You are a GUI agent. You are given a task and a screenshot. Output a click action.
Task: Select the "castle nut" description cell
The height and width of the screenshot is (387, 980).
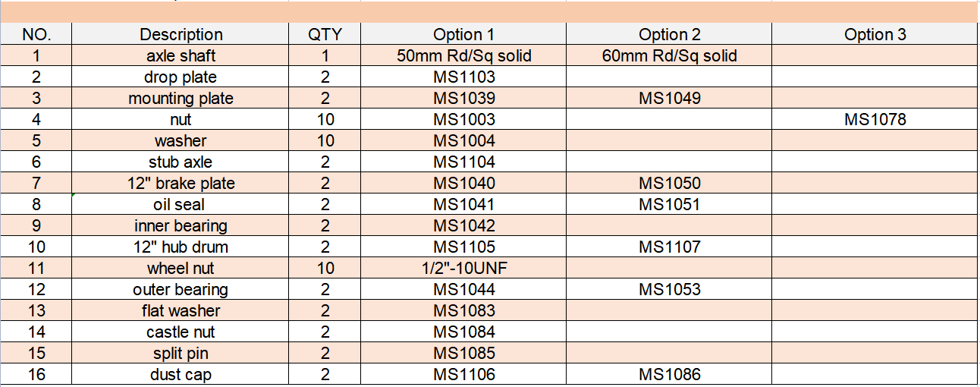pos(181,332)
